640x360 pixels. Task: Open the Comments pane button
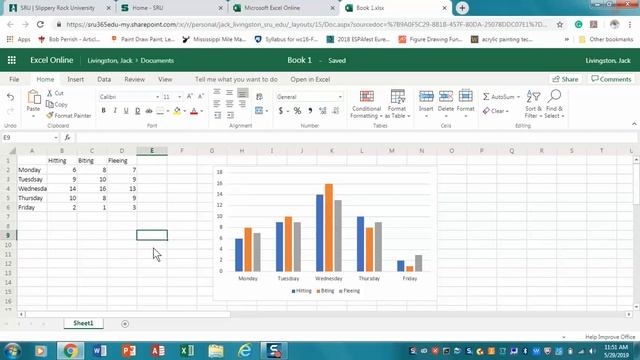coord(611,79)
